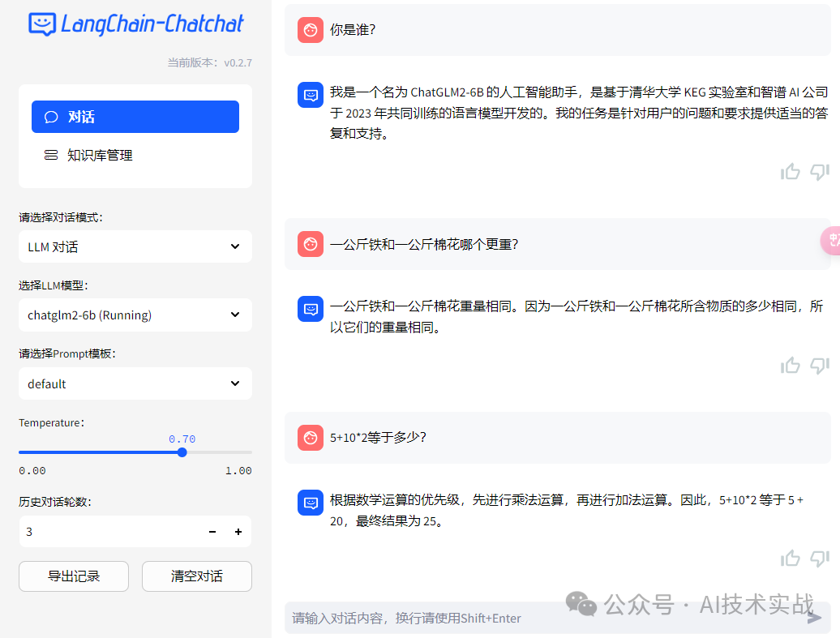Click the 知识库管理 list icon
This screenshot has height=638, width=840.
[52, 155]
